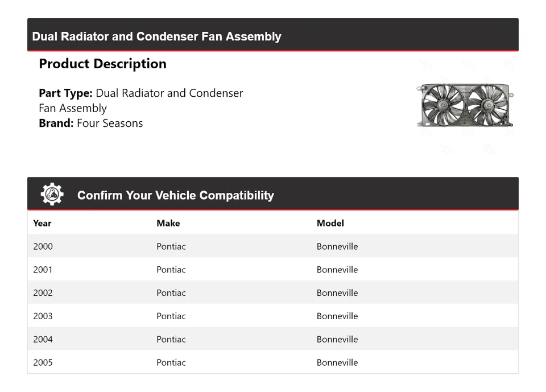Click Bonneville in the 2005 row

337,362
